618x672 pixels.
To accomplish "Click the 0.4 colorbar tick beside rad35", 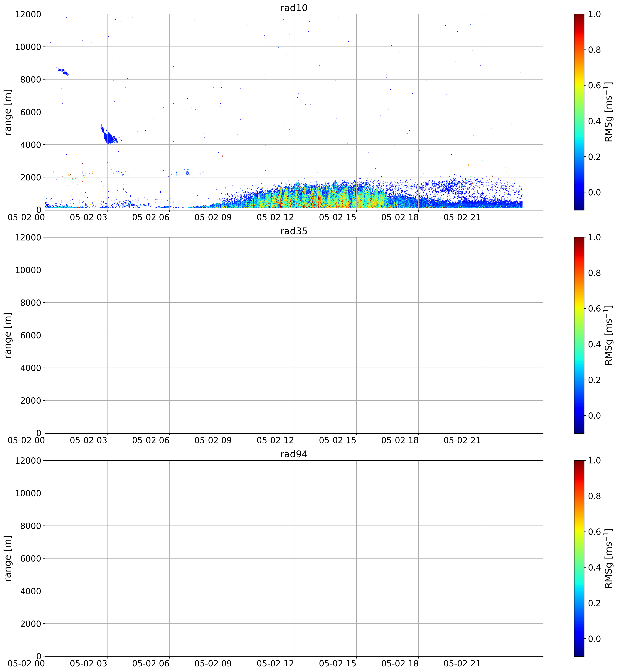I will pyautogui.click(x=594, y=344).
